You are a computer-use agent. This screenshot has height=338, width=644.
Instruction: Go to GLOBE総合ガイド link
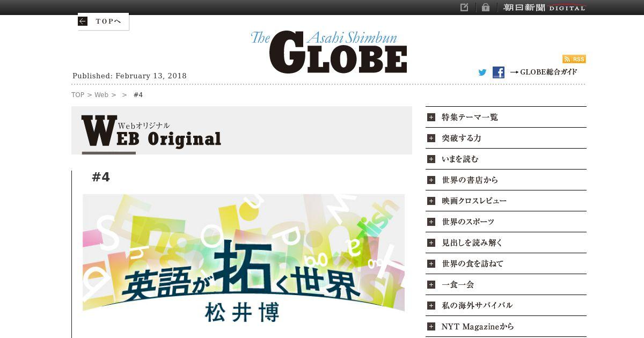point(544,72)
